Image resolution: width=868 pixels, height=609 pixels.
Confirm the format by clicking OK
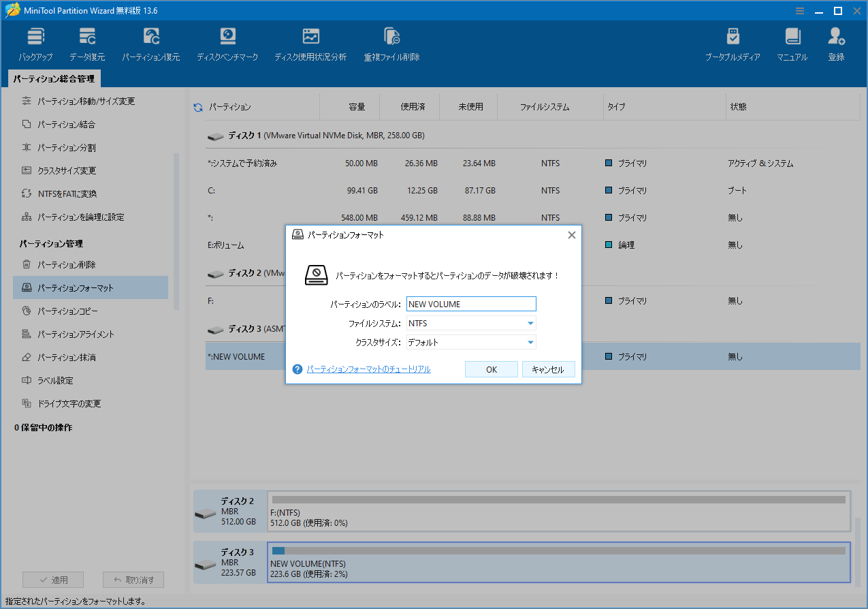pos(491,369)
